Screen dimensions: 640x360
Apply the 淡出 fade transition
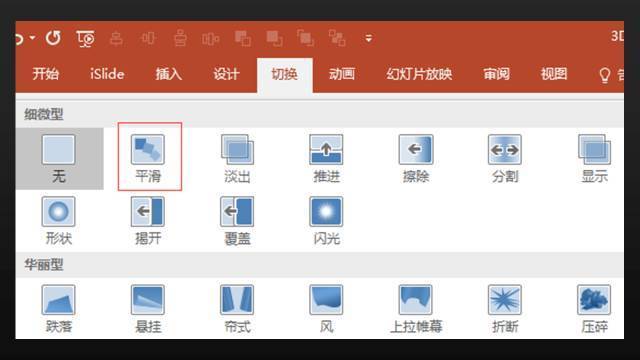tap(237, 159)
